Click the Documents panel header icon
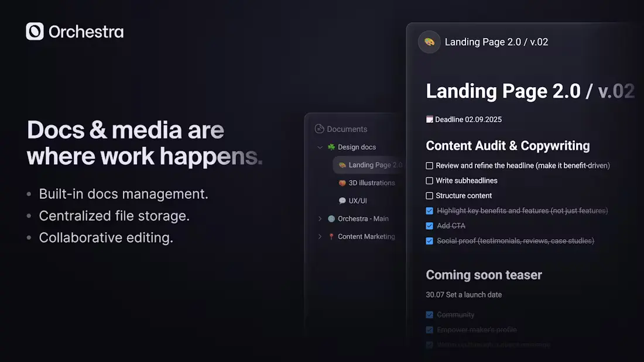 point(319,129)
